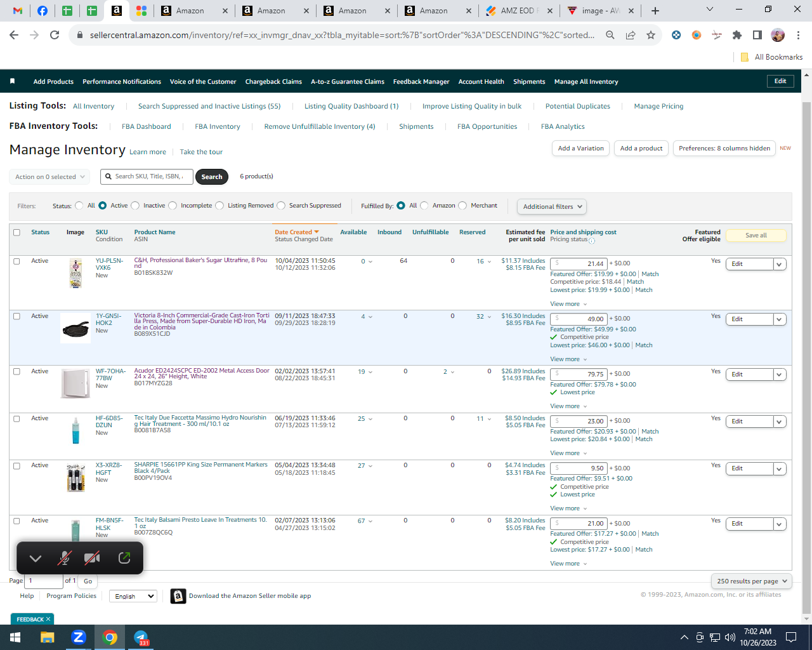Open the volume control in system tray
This screenshot has width=812, height=650.
point(730,637)
